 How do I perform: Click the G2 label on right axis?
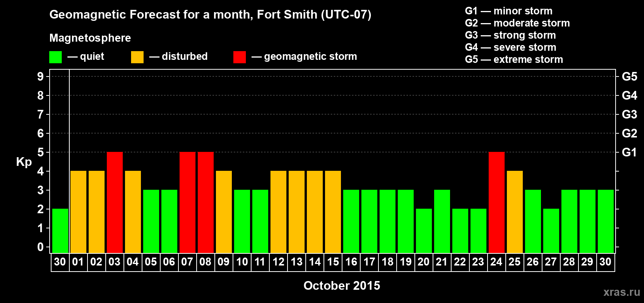pyautogui.click(x=629, y=133)
